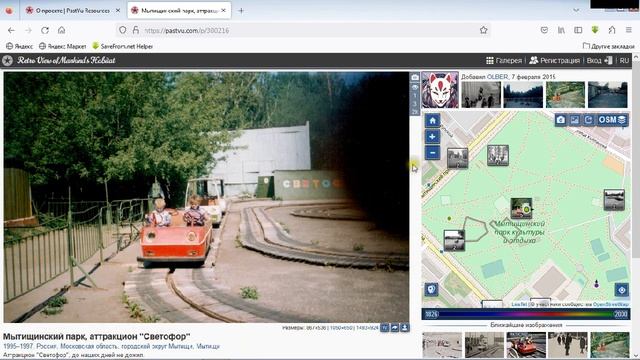640x360 pixels.
Task: Close the 'О проекте | PastVu Resources' tab
Action: (x=118, y=11)
